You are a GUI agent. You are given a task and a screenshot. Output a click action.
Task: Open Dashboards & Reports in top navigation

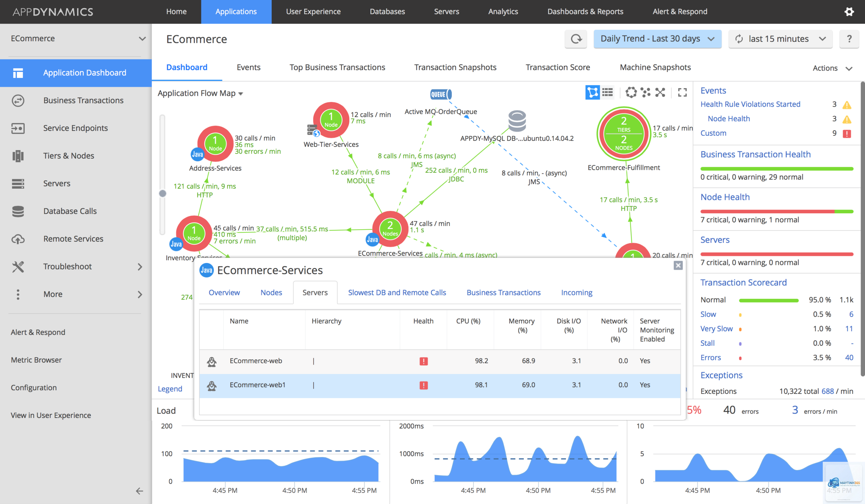tap(585, 12)
